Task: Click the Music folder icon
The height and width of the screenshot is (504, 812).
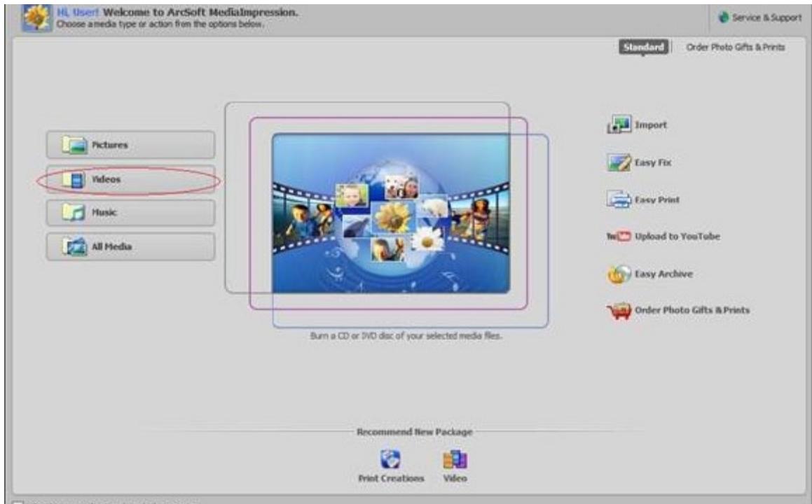Action: [x=74, y=212]
